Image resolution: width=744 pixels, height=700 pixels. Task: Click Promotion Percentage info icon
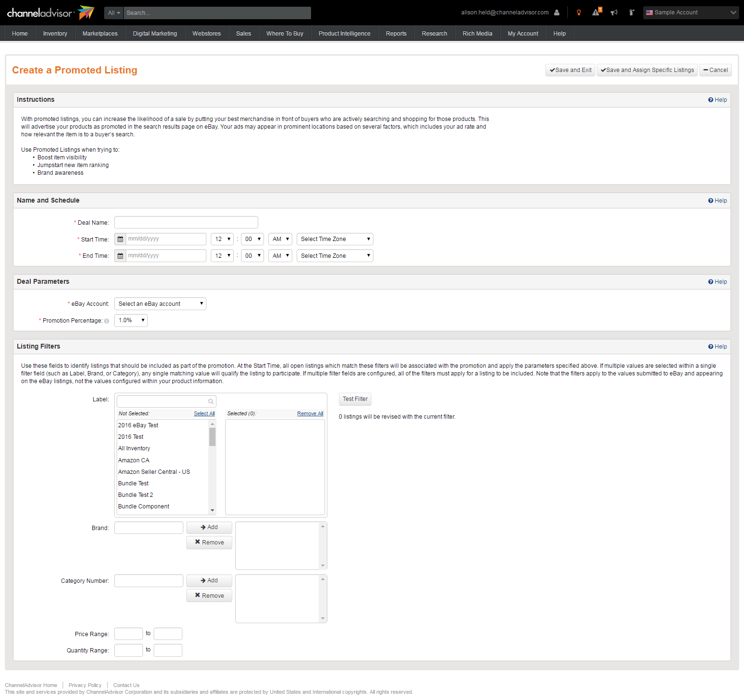pos(107,321)
